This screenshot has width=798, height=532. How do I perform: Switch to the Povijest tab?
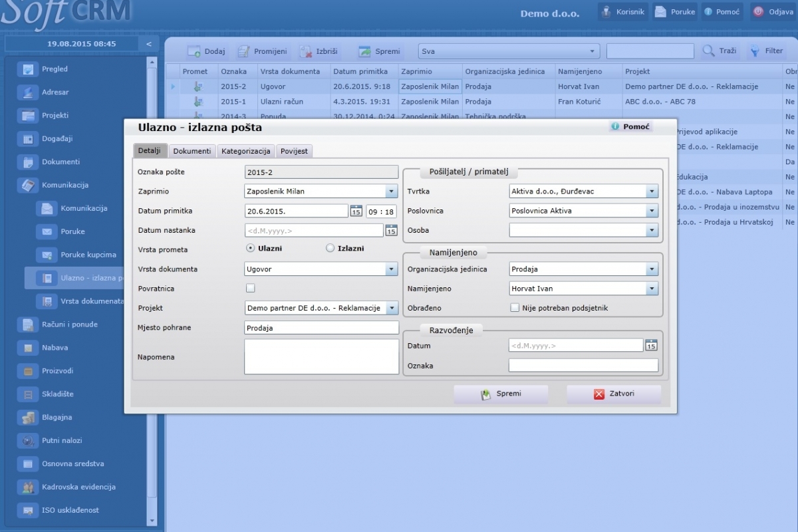294,151
